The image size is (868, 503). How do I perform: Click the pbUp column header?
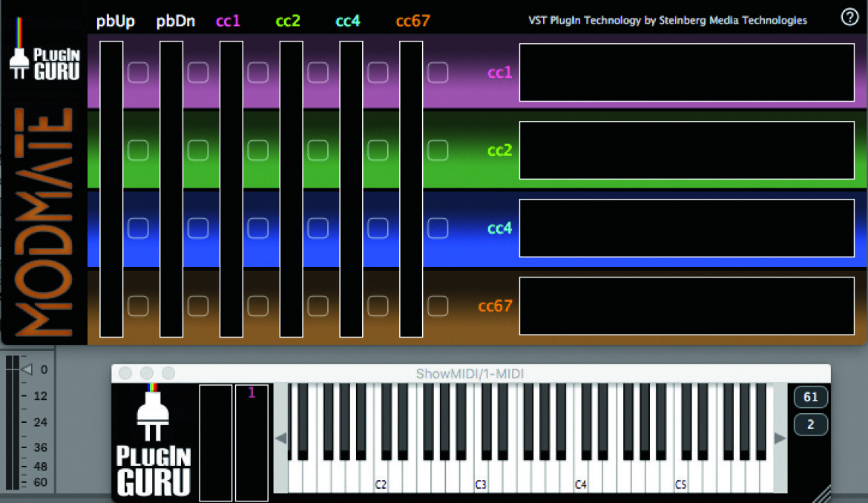(116, 22)
